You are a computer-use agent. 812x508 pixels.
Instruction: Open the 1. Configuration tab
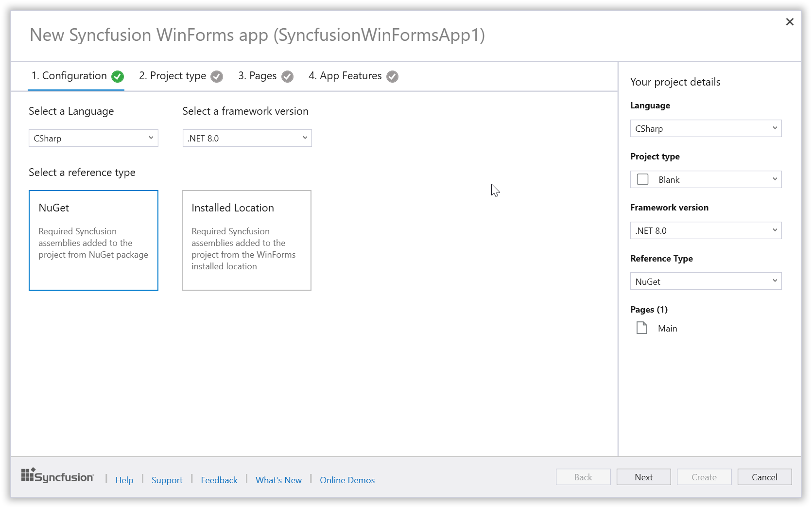point(76,76)
